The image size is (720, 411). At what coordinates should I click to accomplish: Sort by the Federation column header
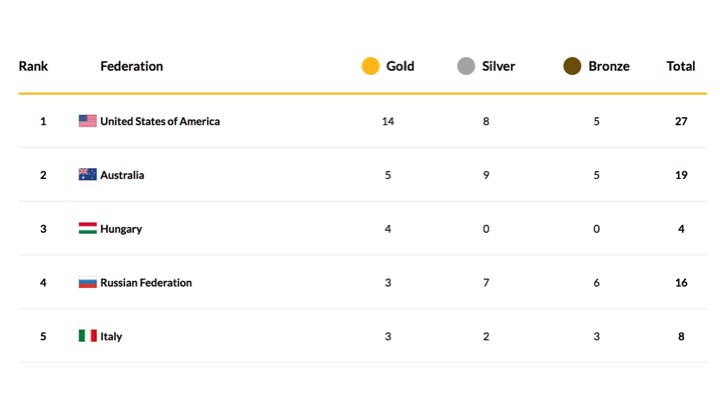pyautogui.click(x=132, y=66)
